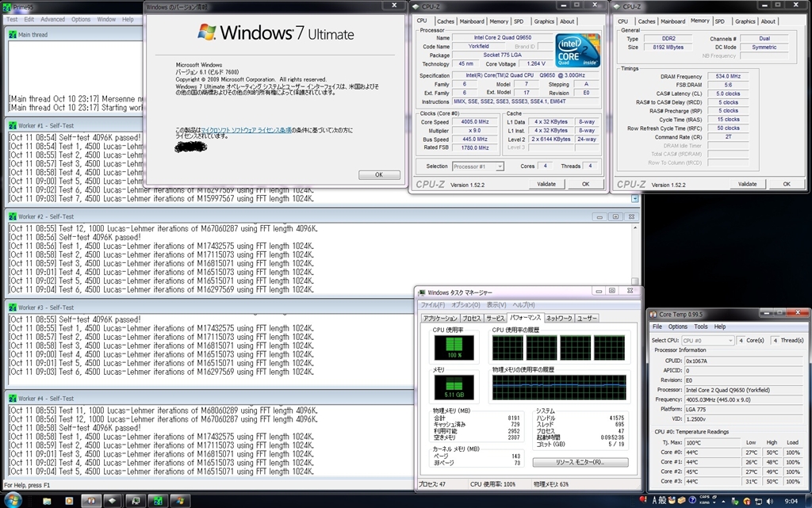Click Worker #3 window icon
Screen dimensions: 812x508
(x=13, y=307)
